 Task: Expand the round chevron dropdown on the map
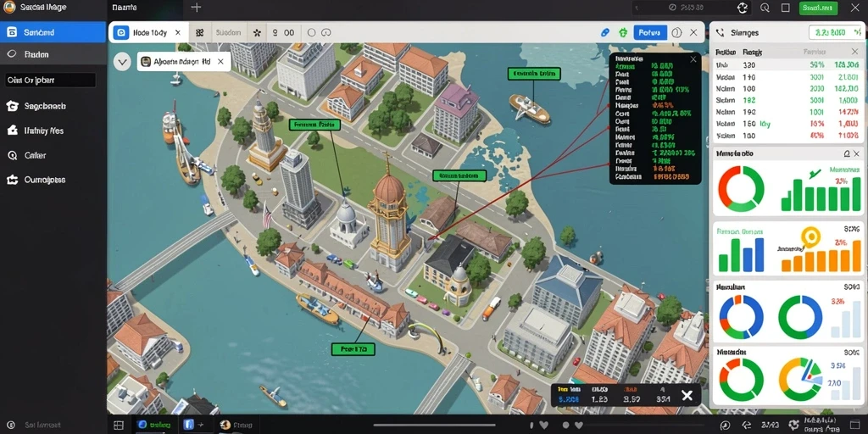122,61
